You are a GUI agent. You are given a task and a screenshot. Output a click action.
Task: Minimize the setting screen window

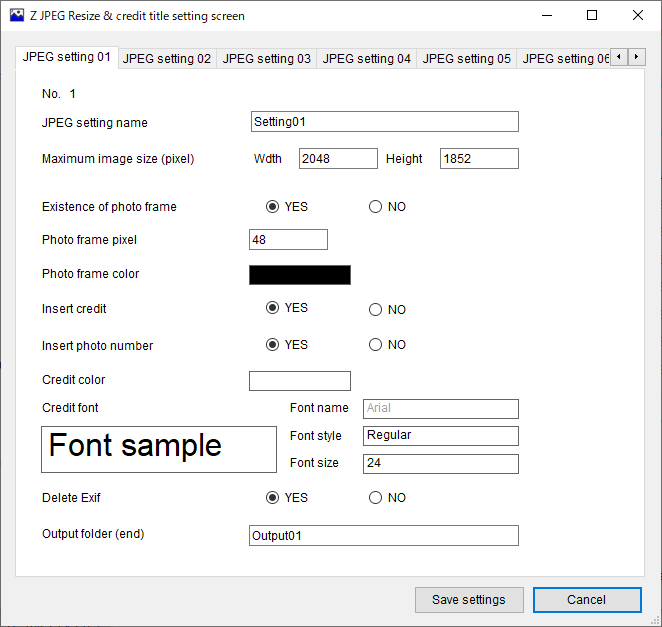(547, 16)
